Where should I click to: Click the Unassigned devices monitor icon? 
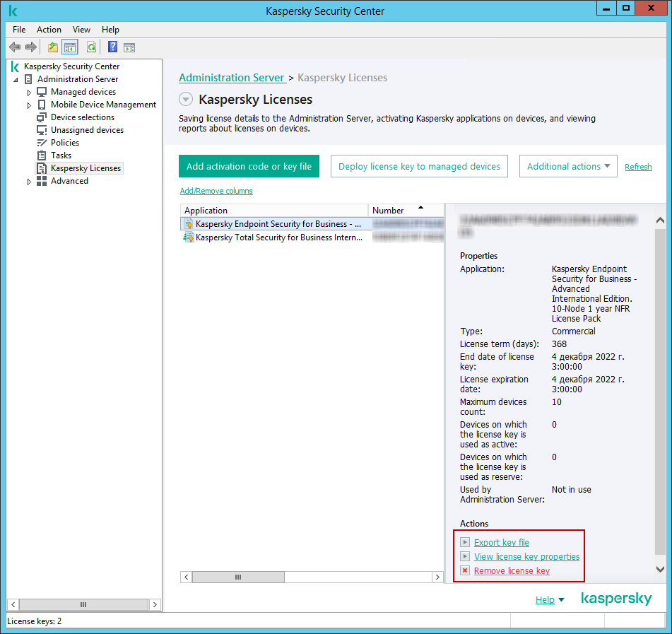42,130
